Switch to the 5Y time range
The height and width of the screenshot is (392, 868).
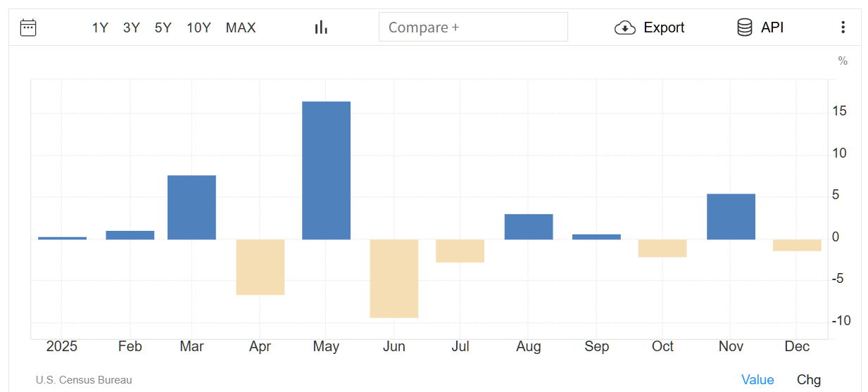pyautogui.click(x=163, y=27)
